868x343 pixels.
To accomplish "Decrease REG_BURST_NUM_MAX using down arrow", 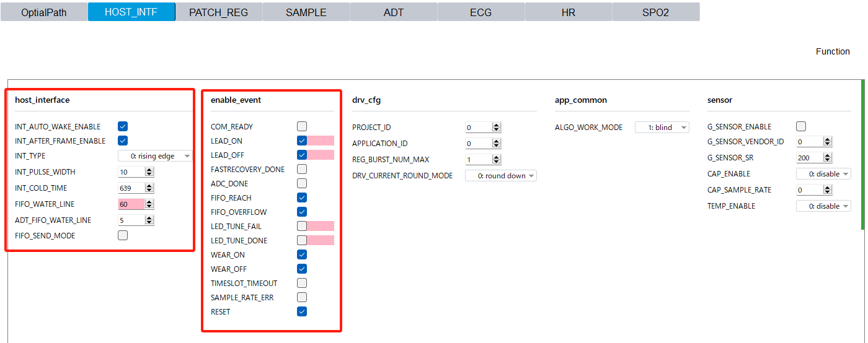I will click(496, 162).
